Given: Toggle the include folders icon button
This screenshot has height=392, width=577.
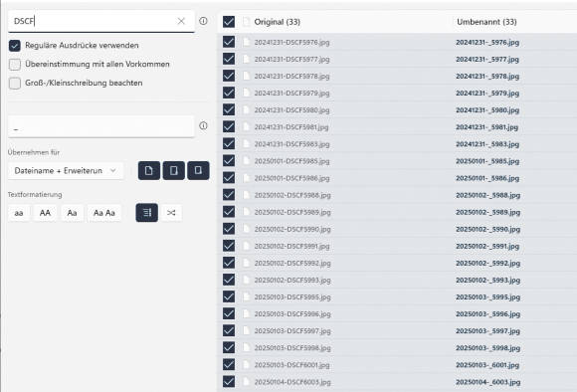Looking at the screenshot, I should 174,170.
